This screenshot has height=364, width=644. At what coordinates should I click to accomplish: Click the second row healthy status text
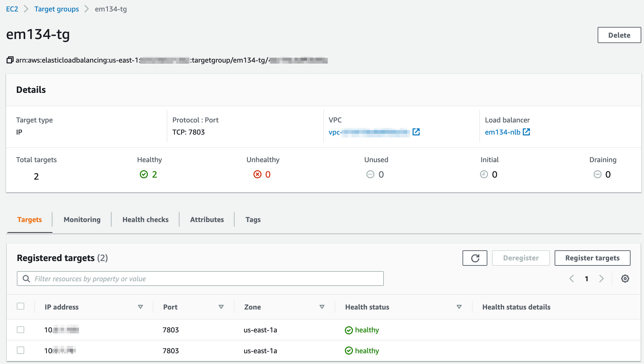[367, 351]
